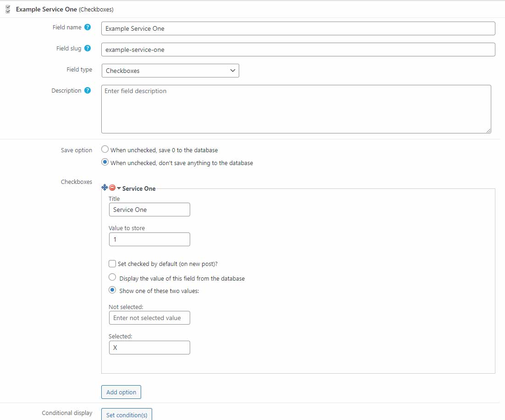Open the Field name help icon

click(x=88, y=27)
